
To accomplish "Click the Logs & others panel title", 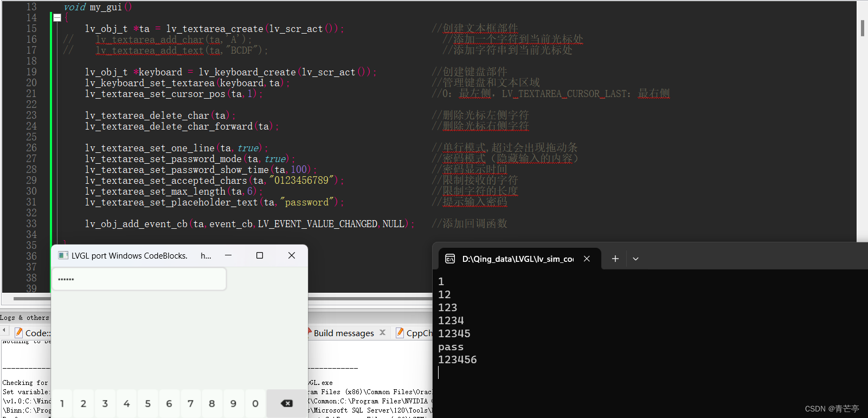I will (x=24, y=318).
